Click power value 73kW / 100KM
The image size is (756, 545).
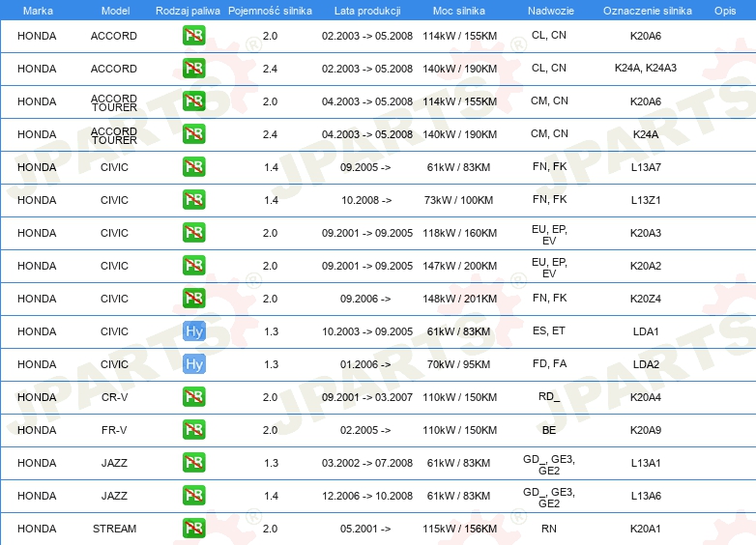click(x=458, y=200)
